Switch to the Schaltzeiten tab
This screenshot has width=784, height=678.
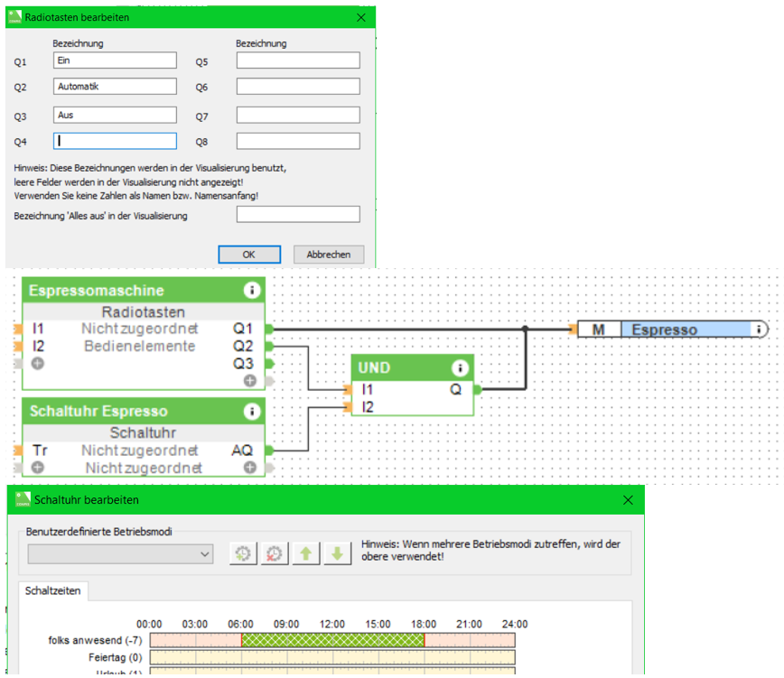pos(53,590)
